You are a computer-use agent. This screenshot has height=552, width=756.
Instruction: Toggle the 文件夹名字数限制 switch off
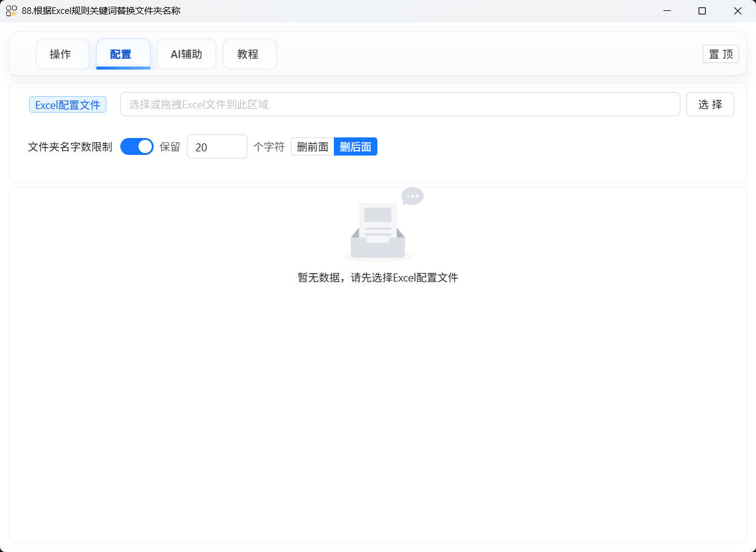[137, 146]
